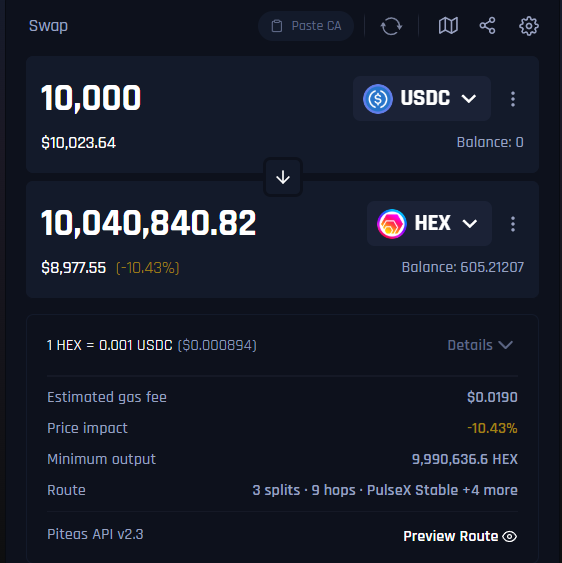This screenshot has height=563, width=562.
Task: Open the USDC token selector
Action: click(422, 98)
